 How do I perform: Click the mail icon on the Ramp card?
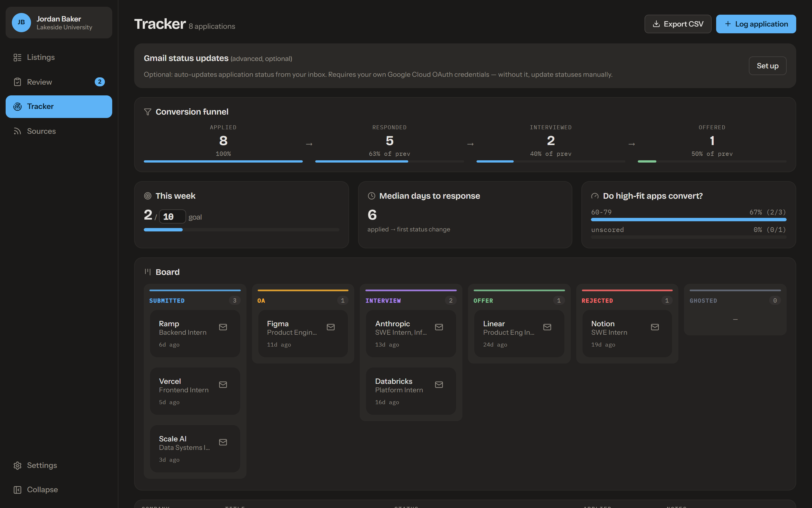[x=223, y=327]
